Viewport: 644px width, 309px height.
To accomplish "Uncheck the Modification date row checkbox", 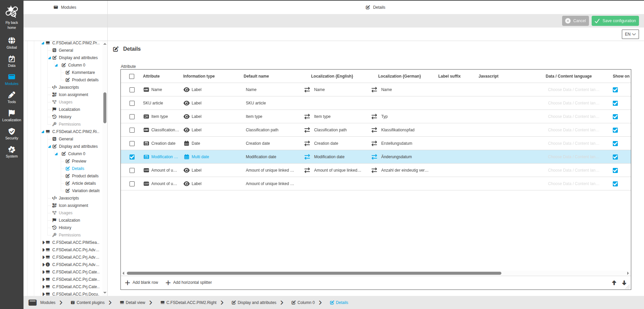I will coord(132,157).
